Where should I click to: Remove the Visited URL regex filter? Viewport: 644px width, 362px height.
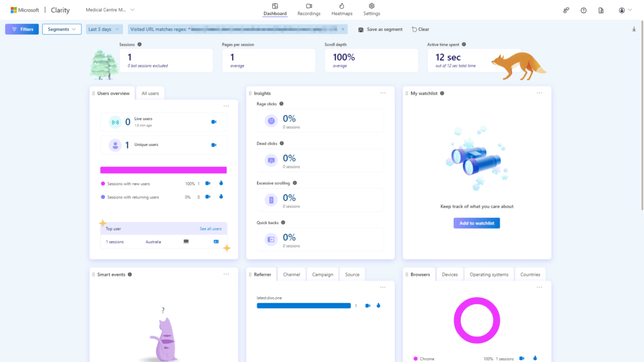[x=343, y=29]
